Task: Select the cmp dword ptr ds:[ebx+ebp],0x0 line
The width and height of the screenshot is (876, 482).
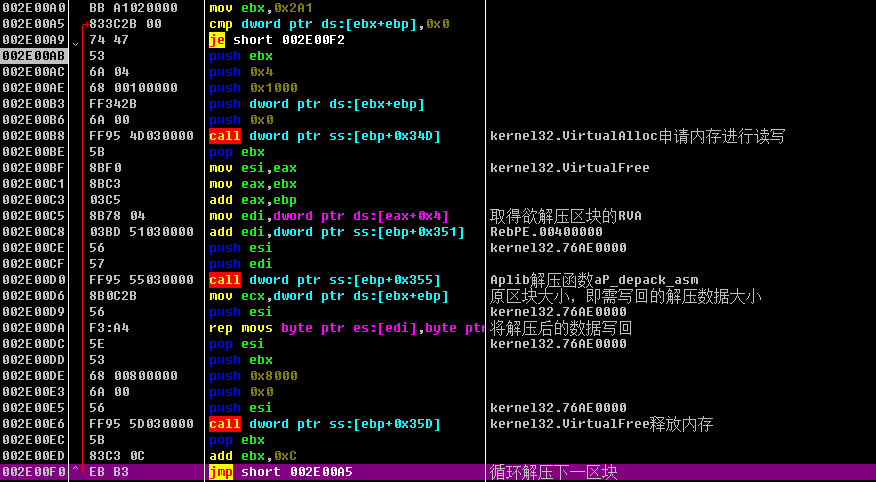Action: pyautogui.click(x=330, y=24)
